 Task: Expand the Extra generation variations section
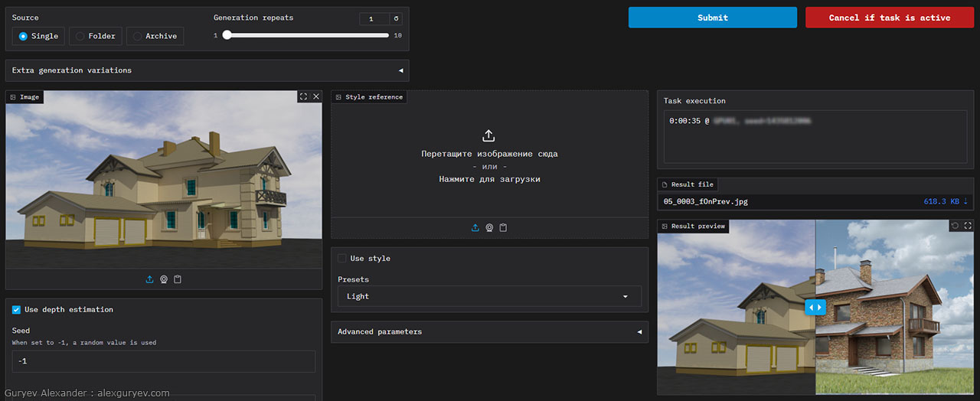tap(207, 70)
